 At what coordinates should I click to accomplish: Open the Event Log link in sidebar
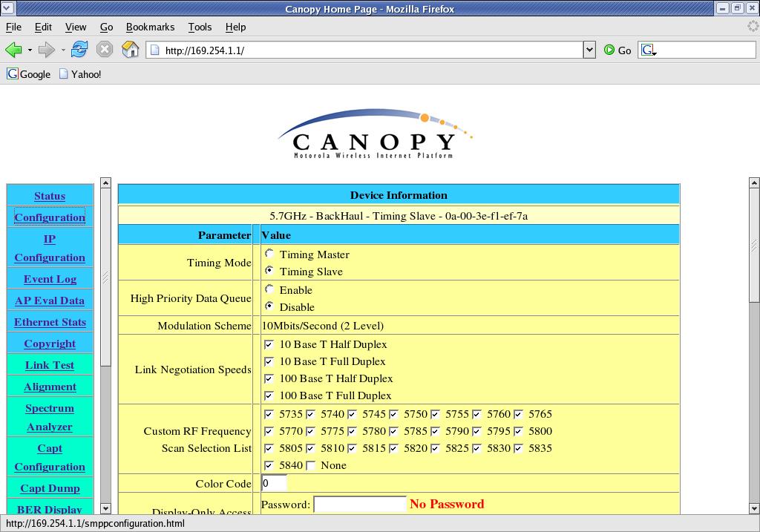coord(50,279)
